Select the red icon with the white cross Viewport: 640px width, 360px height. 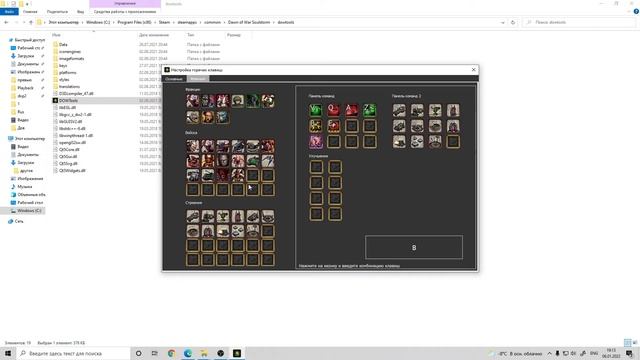click(x=333, y=126)
